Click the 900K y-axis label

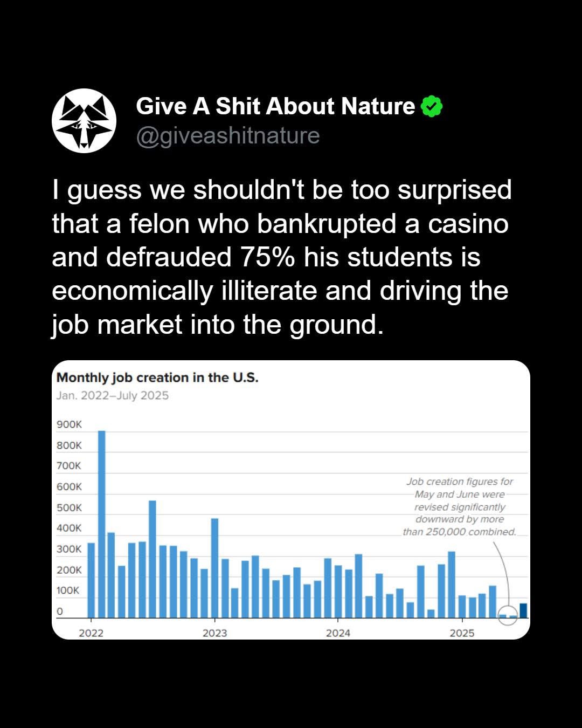point(70,424)
